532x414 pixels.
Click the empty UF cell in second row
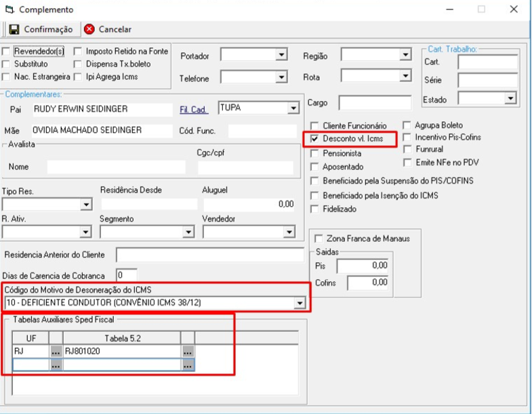click(31, 365)
